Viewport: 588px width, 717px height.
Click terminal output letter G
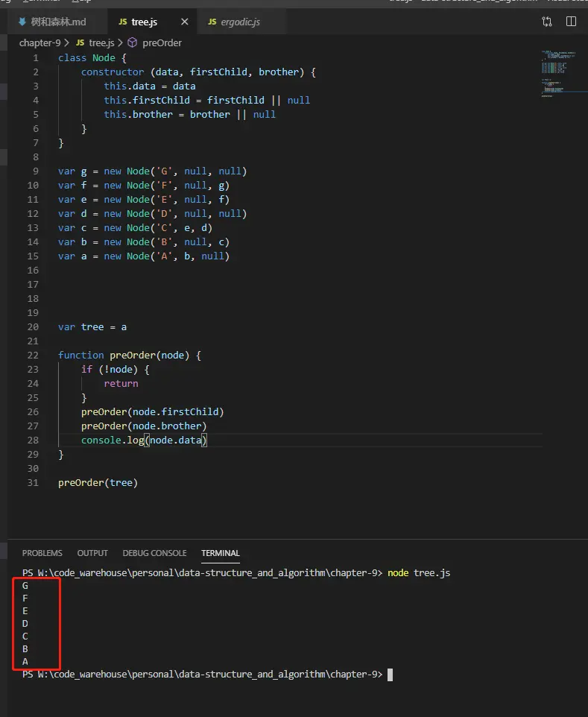[x=25, y=585]
